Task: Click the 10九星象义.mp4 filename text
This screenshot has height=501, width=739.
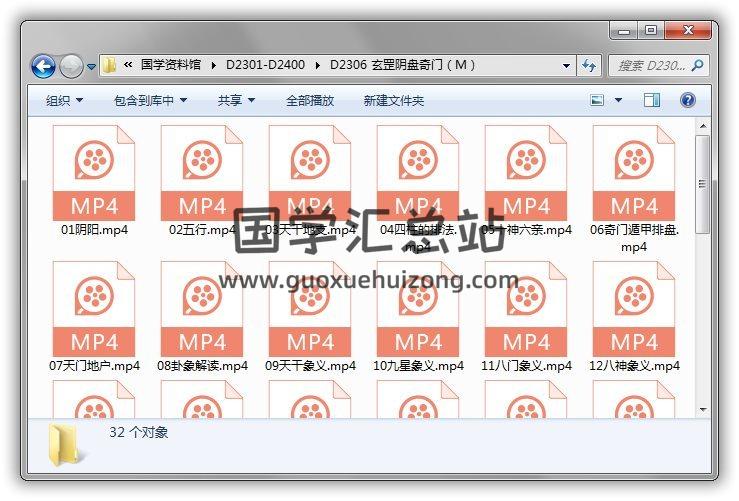Action: 418,366
